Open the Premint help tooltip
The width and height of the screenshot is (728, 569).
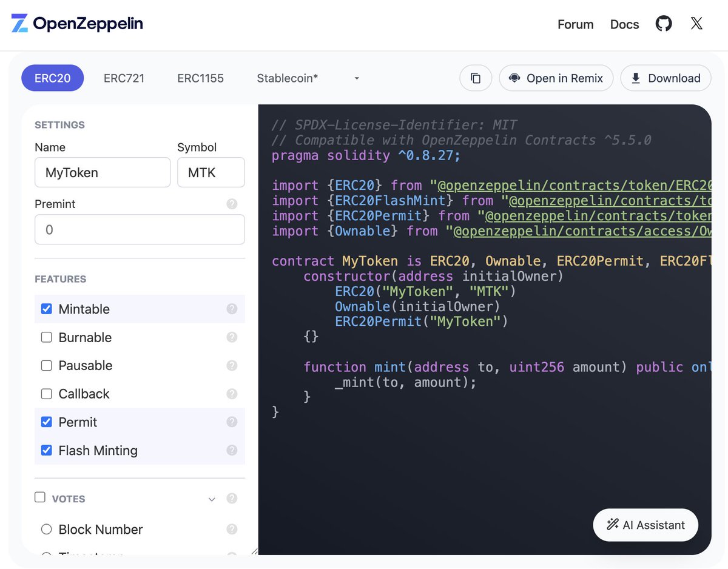(x=232, y=204)
